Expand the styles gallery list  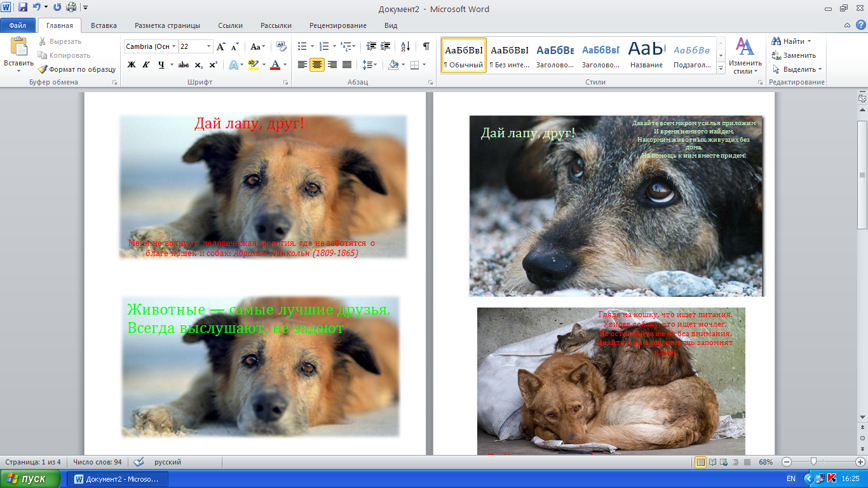point(721,67)
